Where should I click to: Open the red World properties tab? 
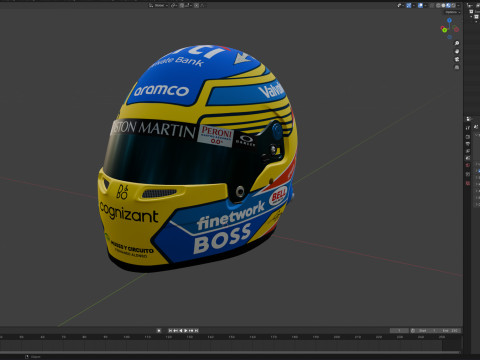coord(468,165)
